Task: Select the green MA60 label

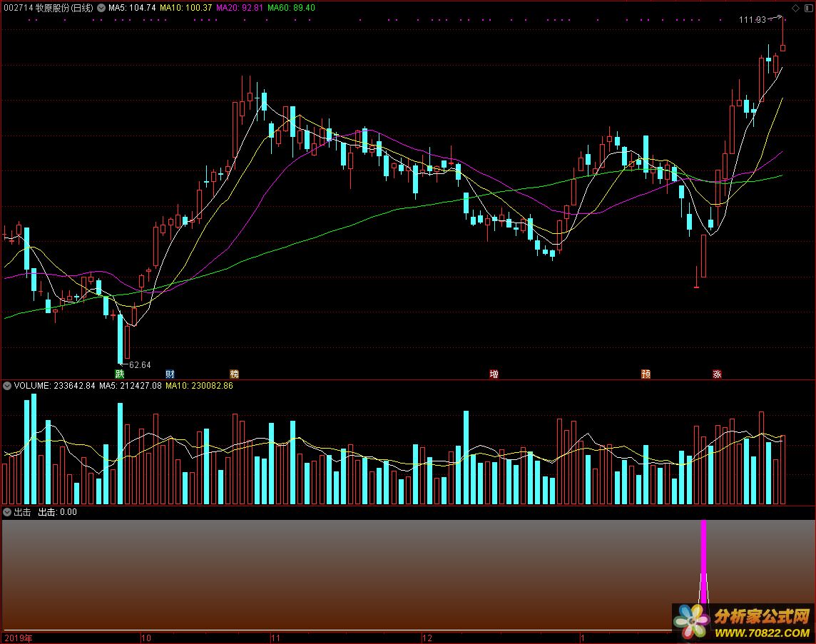Action: click(291, 8)
